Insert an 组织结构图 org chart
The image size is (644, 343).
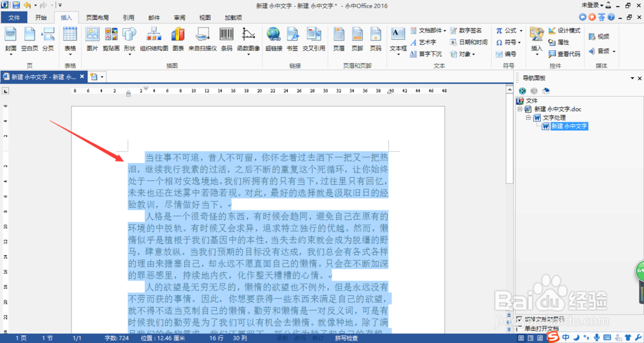point(154,39)
